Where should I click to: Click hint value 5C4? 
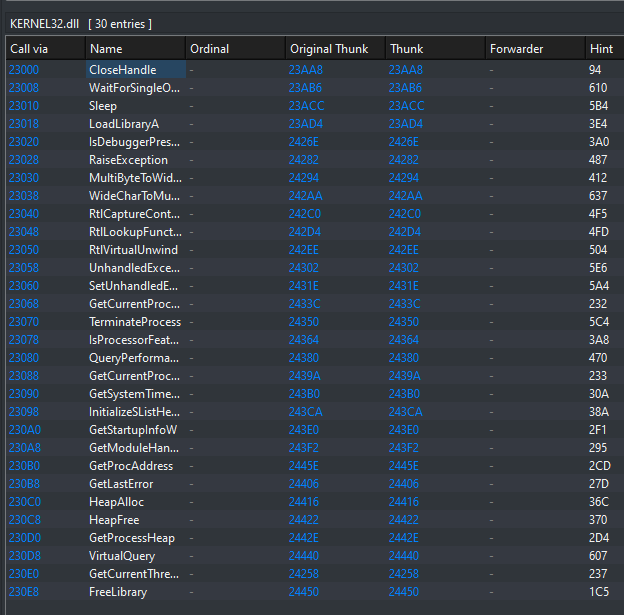[x=599, y=322]
